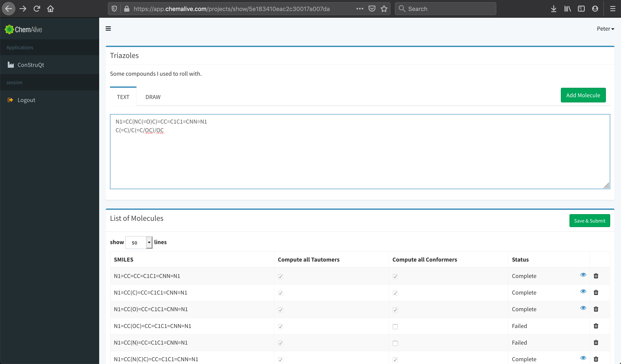View results for N1=CC(O)=CC=C1C1=CNN=N1 eye icon
Screen dimensions: 621x364
[583, 308]
